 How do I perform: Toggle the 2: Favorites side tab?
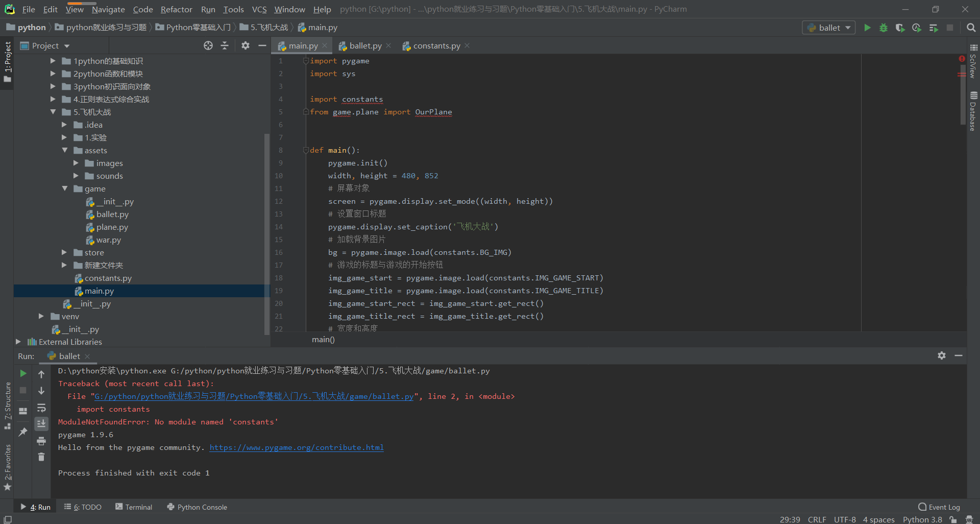click(x=7, y=467)
